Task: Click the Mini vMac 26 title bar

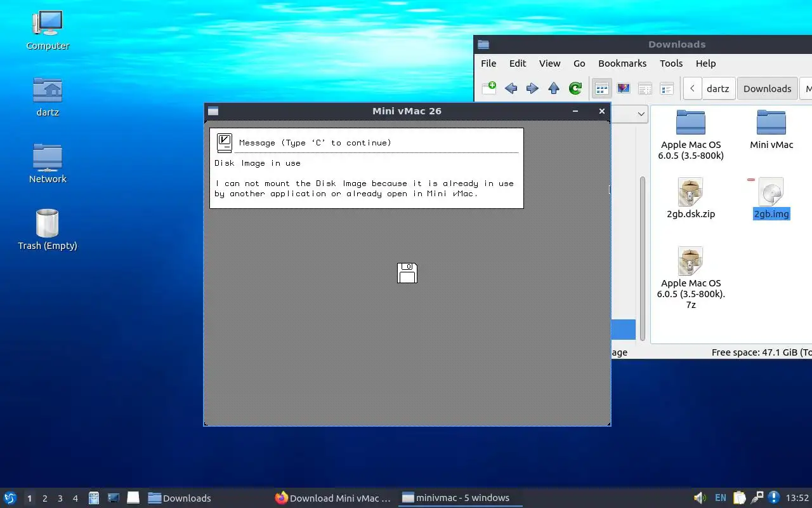Action: (x=407, y=111)
